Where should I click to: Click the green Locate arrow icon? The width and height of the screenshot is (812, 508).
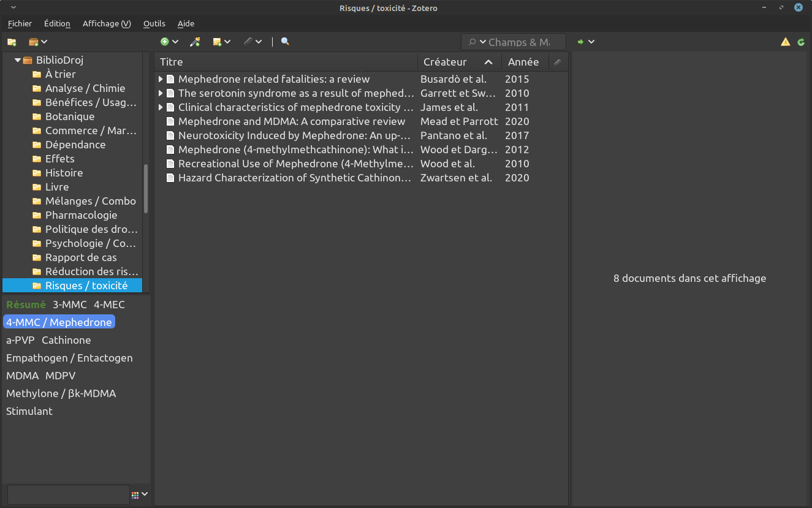(580, 42)
